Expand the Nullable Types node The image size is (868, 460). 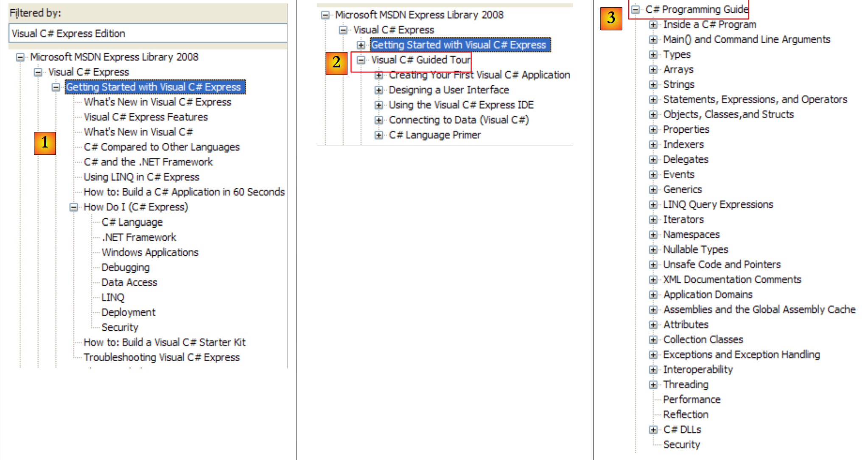pos(653,250)
